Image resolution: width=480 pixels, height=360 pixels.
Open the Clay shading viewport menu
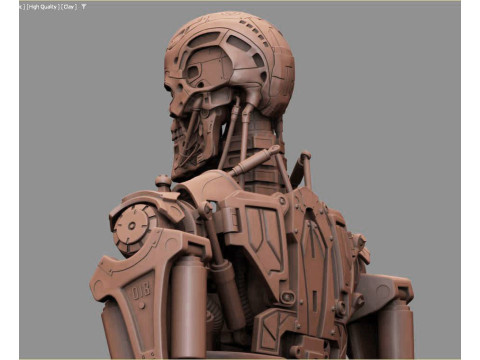pyautogui.click(x=69, y=7)
